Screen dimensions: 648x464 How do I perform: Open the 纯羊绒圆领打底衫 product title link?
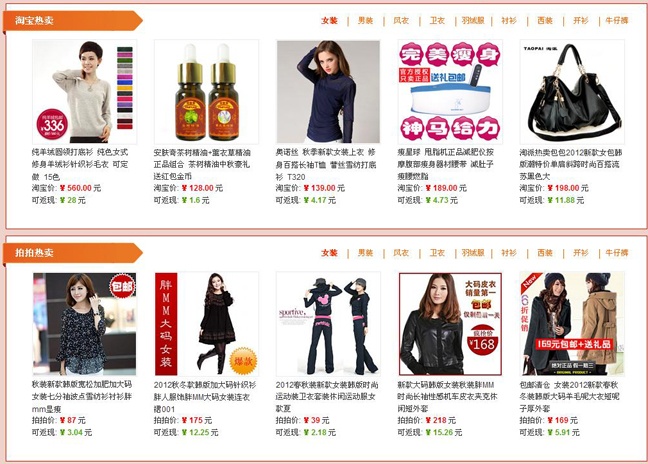[80, 164]
